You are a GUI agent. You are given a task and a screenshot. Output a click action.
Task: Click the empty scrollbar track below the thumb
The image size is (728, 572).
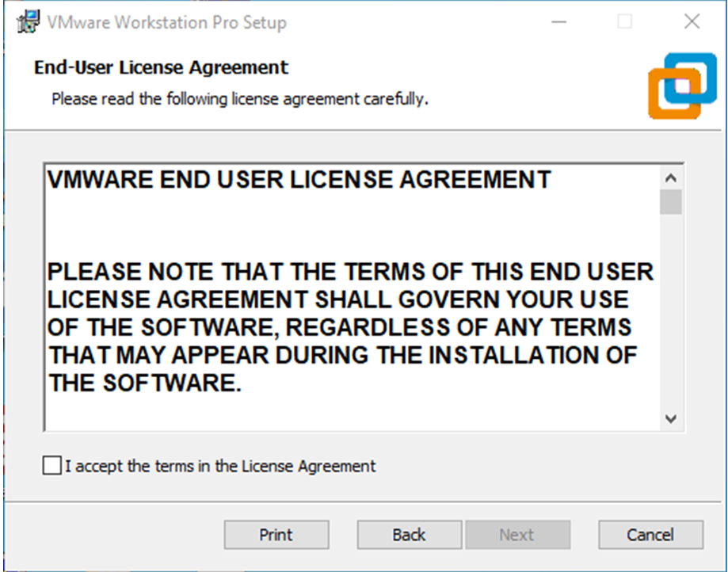click(x=670, y=310)
